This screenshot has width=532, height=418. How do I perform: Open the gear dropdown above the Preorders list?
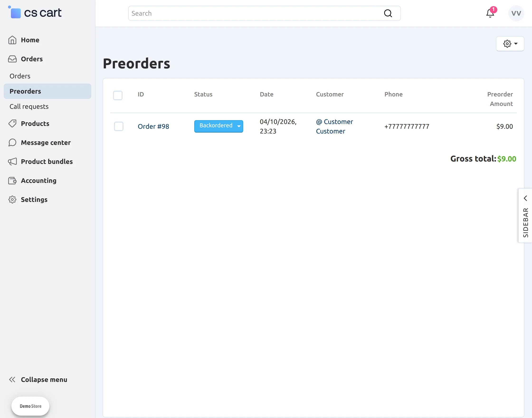(510, 44)
